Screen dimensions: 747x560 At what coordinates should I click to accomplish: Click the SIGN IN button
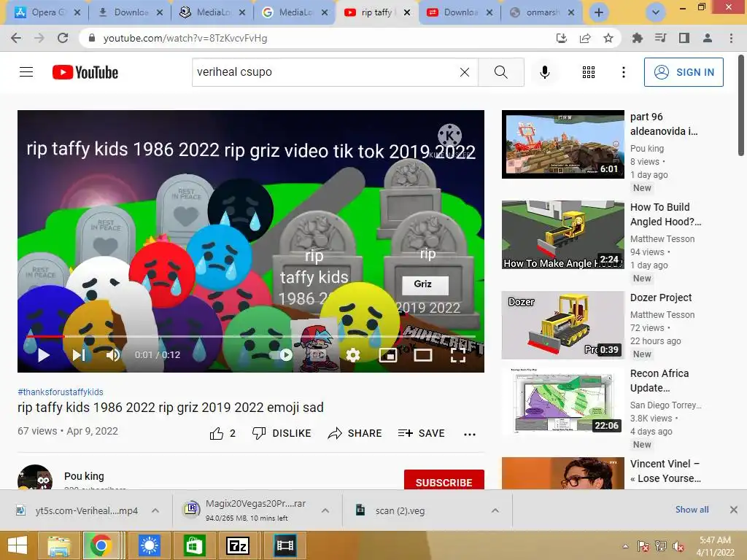[x=684, y=72]
